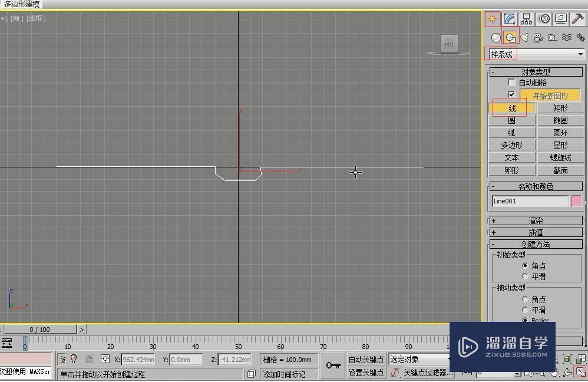The height and width of the screenshot is (382, 588).
Task: Select the Space Warps wave icon
Action: 567,38
